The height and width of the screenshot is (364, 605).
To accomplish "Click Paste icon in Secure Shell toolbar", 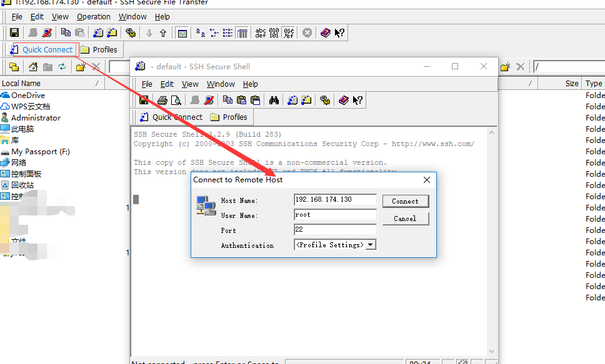I will (x=241, y=101).
